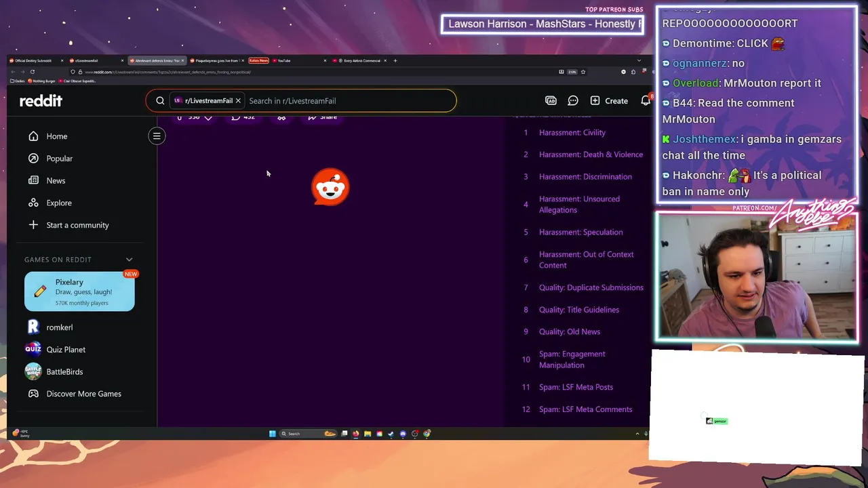The height and width of the screenshot is (488, 868).
Task: Open the Windows Start menu
Action: point(273,434)
